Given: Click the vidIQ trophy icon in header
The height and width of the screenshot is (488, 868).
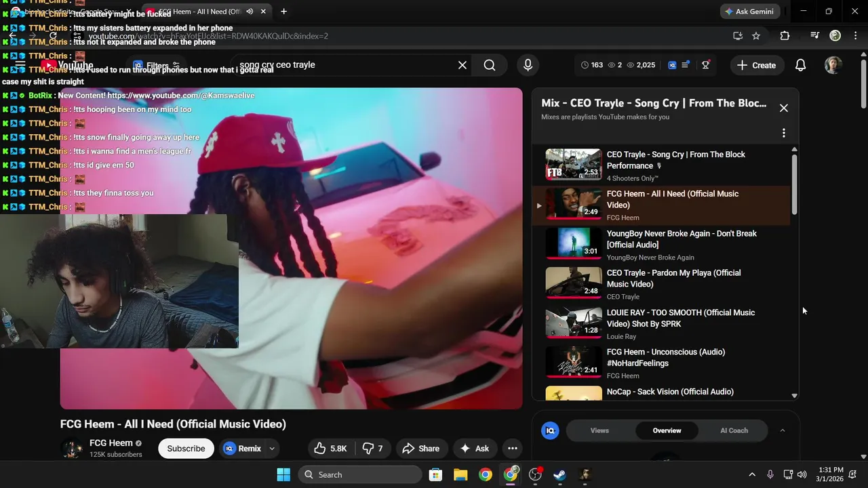Looking at the screenshot, I should [x=706, y=65].
